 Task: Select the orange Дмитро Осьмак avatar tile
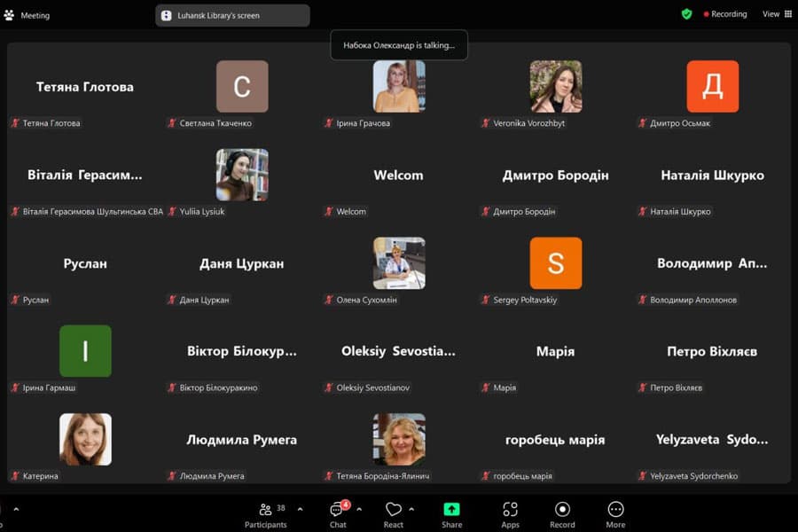(x=712, y=86)
